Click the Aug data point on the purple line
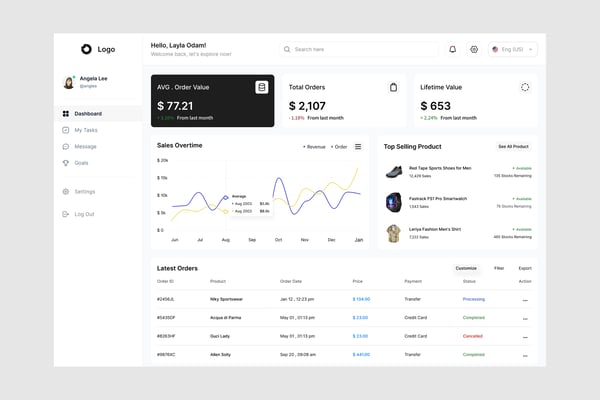Viewport: 600px width, 400px height. (x=226, y=198)
